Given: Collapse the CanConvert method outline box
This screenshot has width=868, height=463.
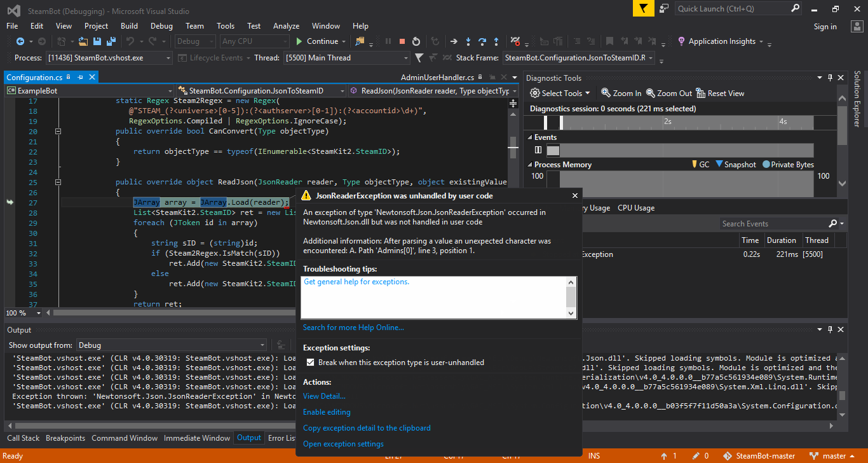Looking at the screenshot, I should click(58, 132).
